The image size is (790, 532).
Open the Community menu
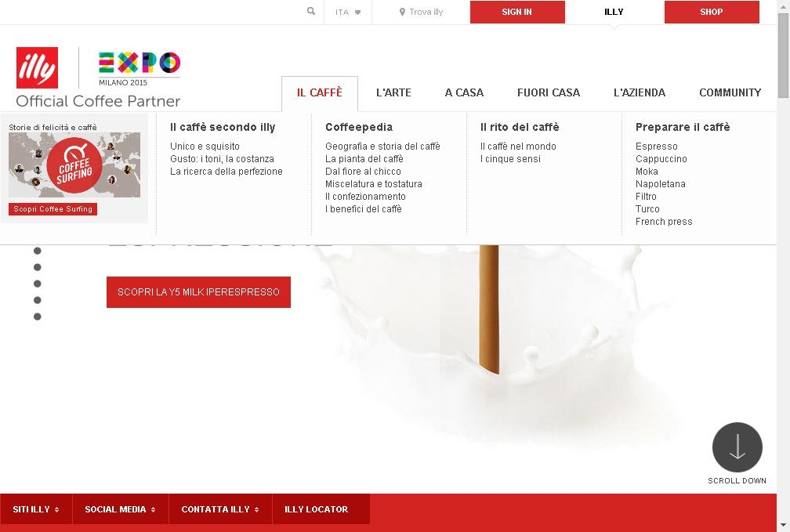(x=730, y=92)
